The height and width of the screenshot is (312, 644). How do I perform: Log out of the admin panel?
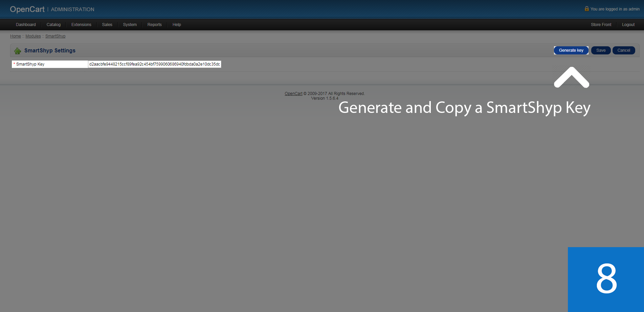628,25
